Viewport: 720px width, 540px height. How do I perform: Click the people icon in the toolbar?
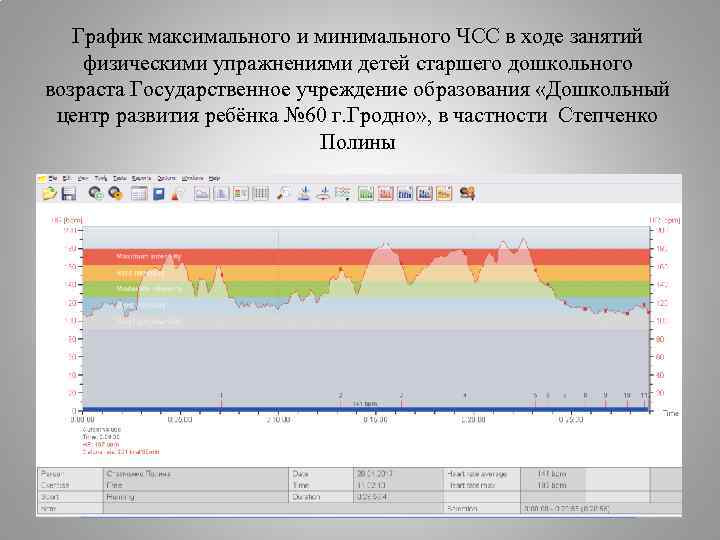pos(467,193)
